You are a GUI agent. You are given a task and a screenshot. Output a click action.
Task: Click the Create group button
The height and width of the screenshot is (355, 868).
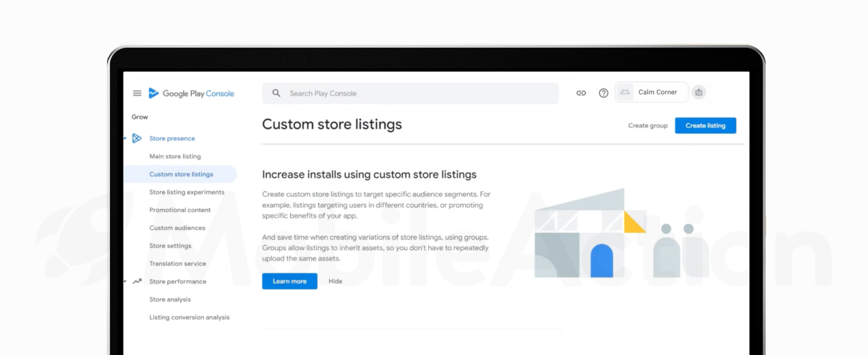[x=647, y=126]
